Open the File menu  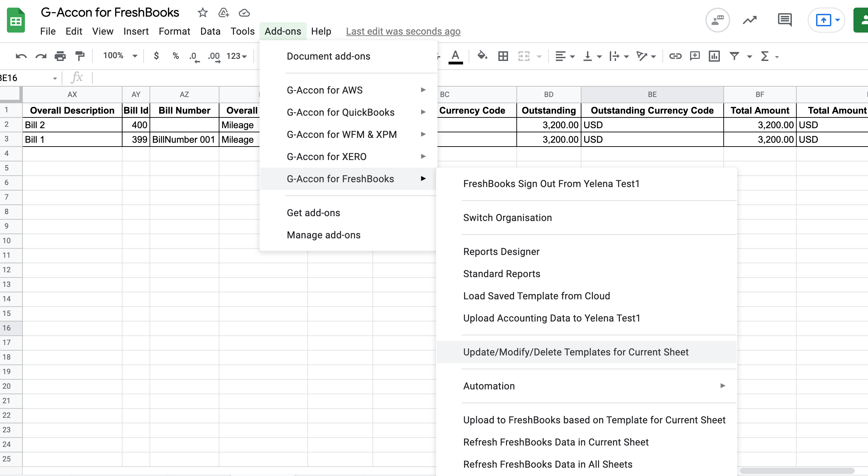48,32
